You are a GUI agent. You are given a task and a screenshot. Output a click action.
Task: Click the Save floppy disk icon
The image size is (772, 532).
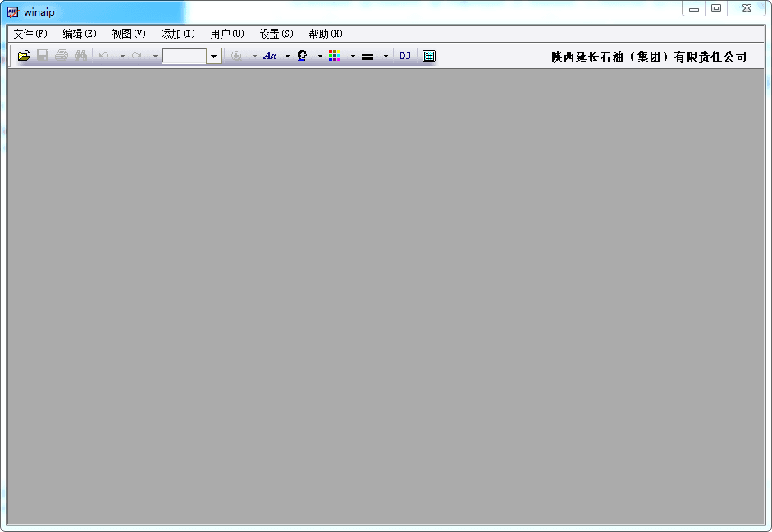pyautogui.click(x=43, y=56)
